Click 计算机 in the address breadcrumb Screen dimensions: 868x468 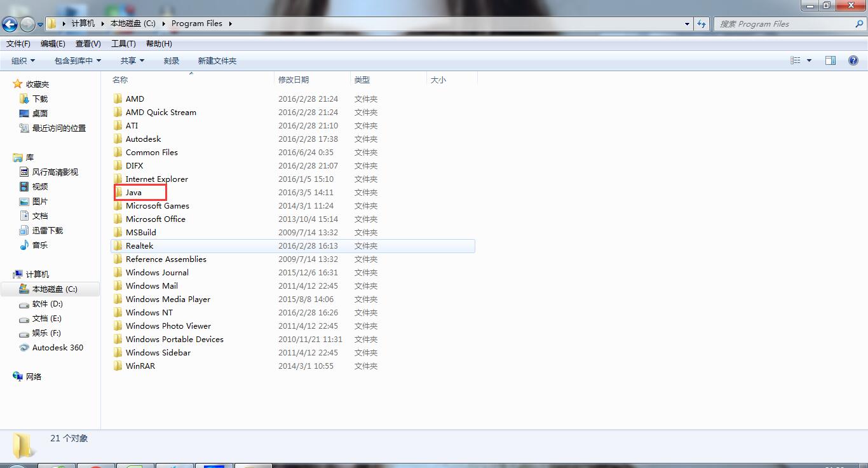[x=83, y=24]
